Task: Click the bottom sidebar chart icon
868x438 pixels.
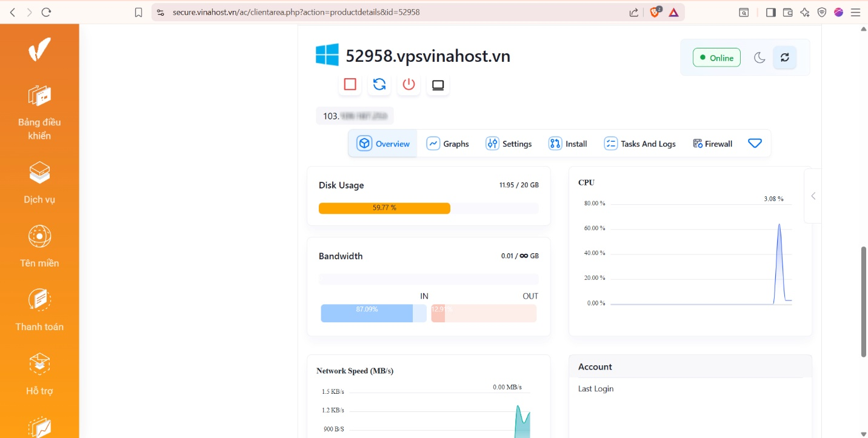Action: tap(39, 427)
